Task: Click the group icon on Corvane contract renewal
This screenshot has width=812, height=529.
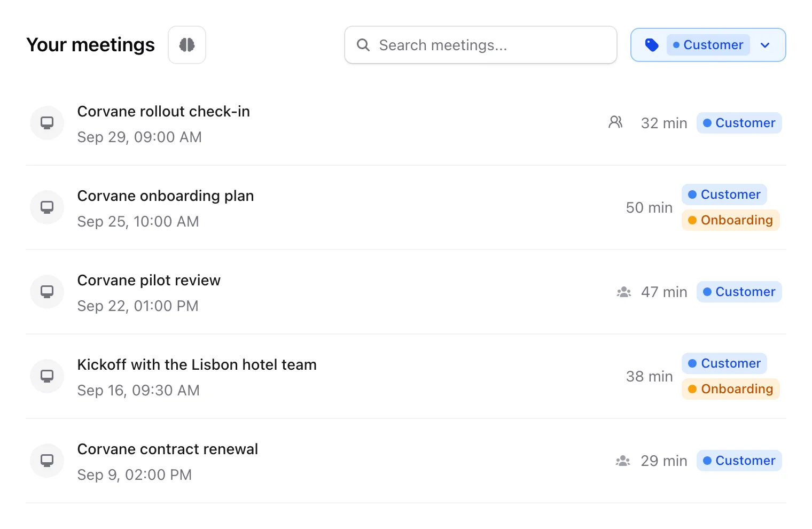Action: tap(623, 461)
